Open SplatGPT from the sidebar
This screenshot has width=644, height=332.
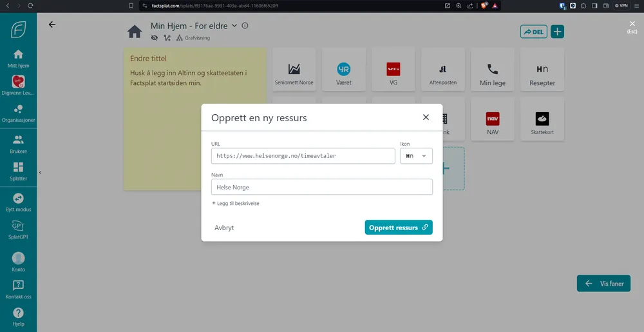pos(18,226)
